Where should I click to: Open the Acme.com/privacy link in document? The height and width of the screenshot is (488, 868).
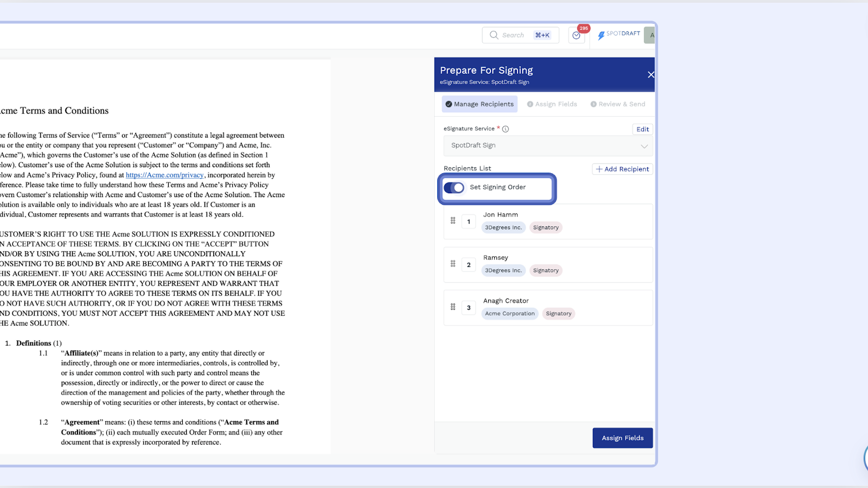(x=165, y=175)
